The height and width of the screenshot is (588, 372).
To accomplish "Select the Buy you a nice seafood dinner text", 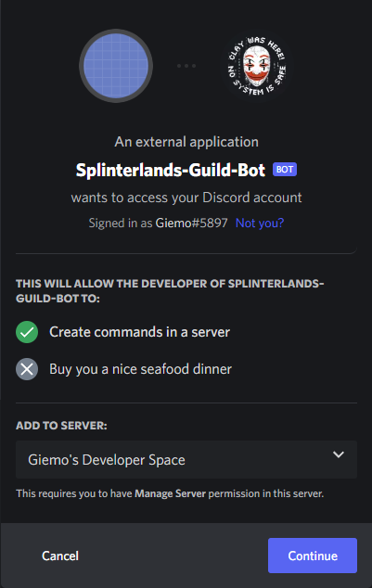I will tap(141, 369).
